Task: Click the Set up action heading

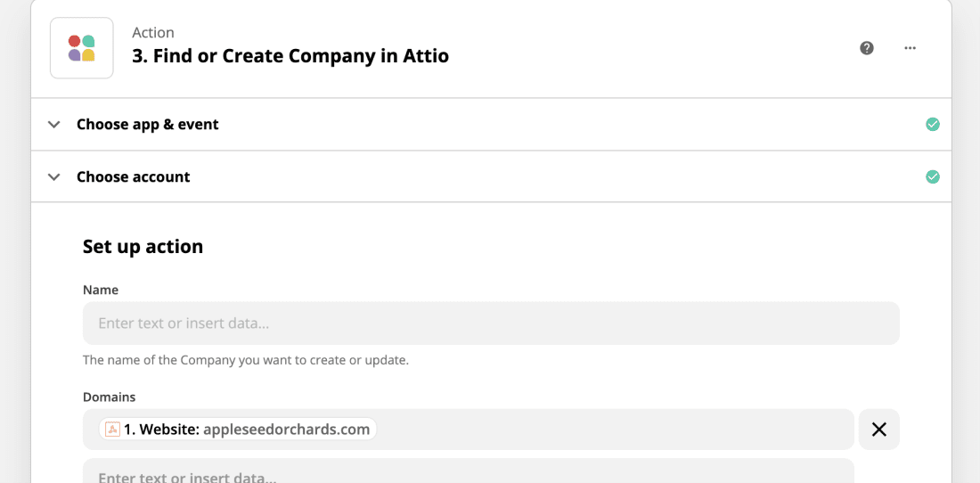Action: 143,247
